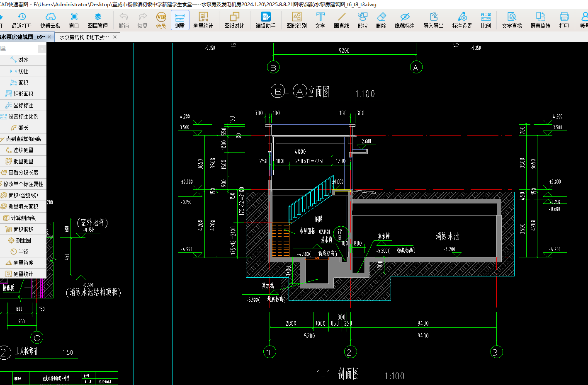Click axis bubble A in elevation
Viewport: 588px width, 385px height.
[416, 67]
